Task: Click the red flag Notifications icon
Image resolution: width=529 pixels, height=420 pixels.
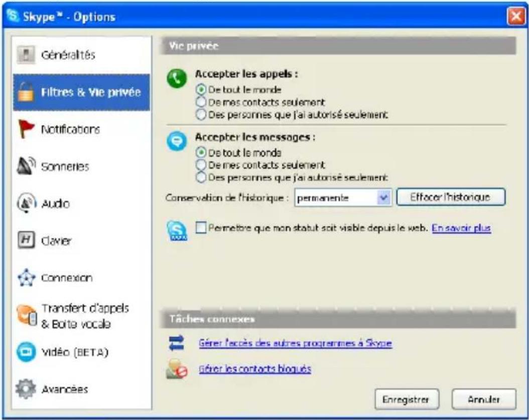Action: [26, 128]
